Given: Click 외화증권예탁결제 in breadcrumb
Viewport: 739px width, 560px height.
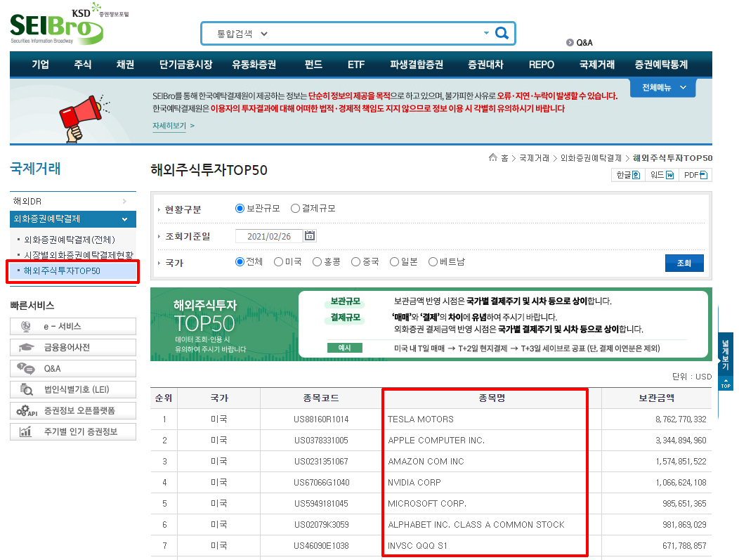Looking at the screenshot, I should pyautogui.click(x=591, y=158).
